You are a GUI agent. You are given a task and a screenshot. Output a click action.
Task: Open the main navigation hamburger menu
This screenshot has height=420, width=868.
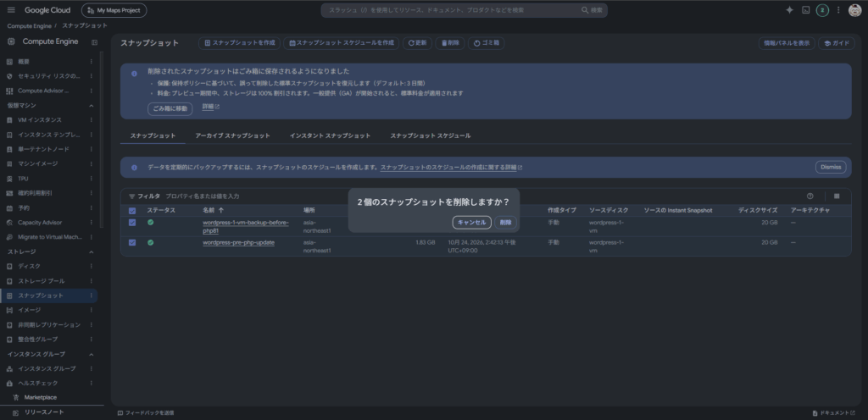11,10
